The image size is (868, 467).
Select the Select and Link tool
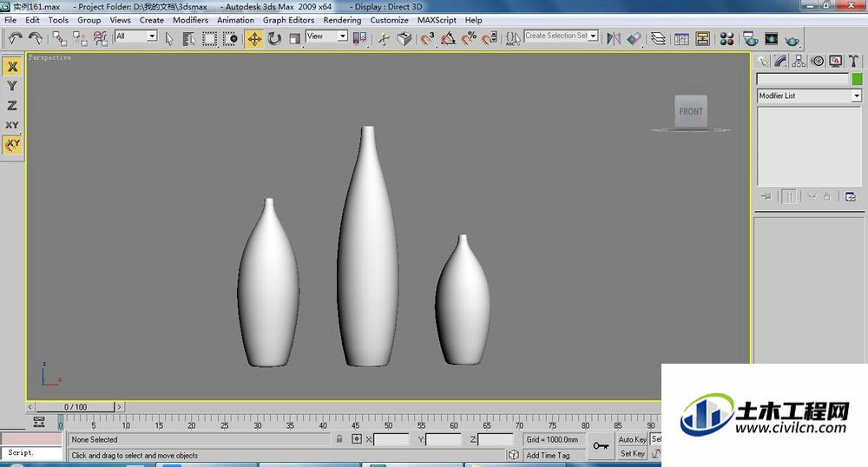[x=60, y=39]
